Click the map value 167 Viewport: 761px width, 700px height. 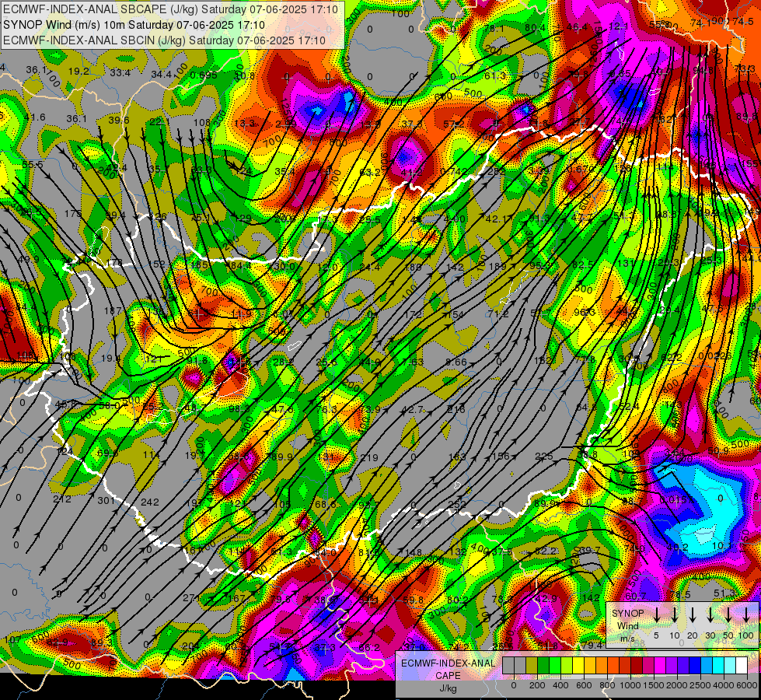point(236,598)
